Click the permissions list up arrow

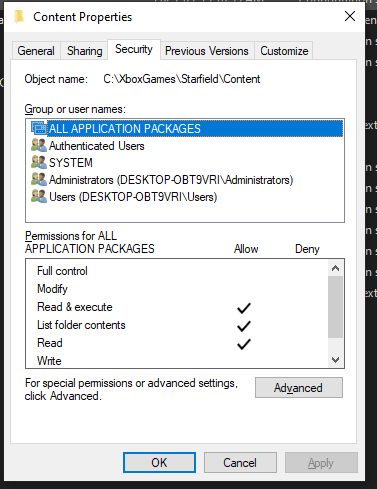coord(336,268)
